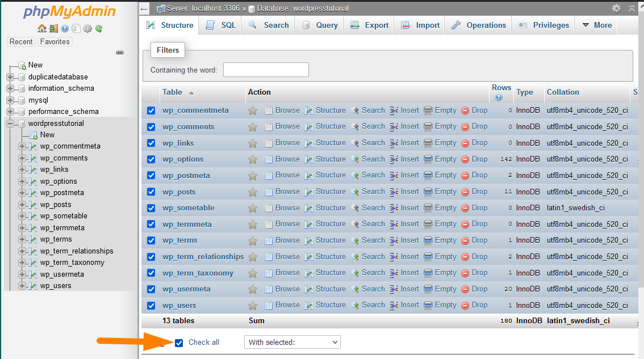Click table sort ascending arrow icon
Screen dimensions: 644x359
coord(191,93)
